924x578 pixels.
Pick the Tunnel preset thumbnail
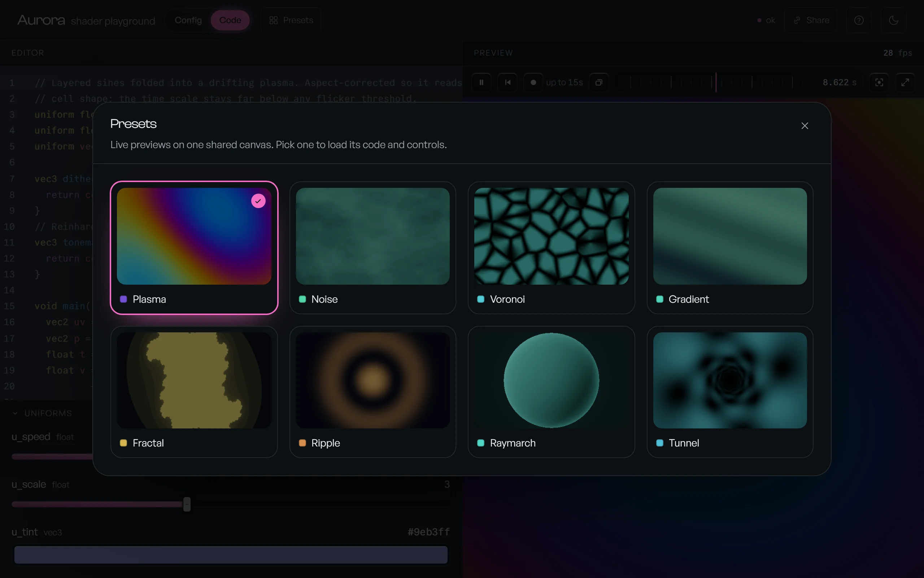(x=730, y=380)
